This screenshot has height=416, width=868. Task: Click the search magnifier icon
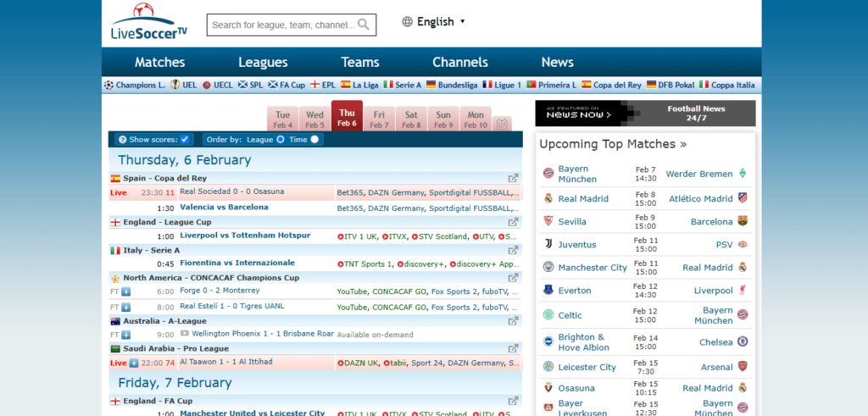pyautogui.click(x=363, y=25)
